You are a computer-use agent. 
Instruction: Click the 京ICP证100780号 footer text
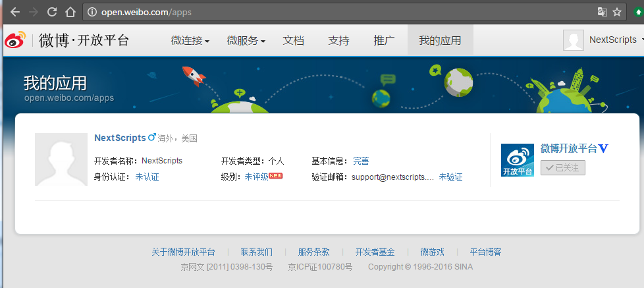[321, 267]
